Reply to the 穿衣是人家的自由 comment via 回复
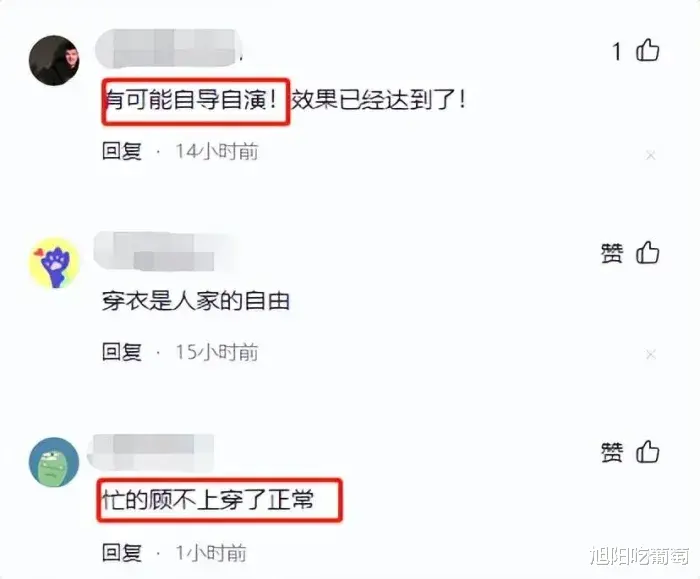Viewport: 700px width, 579px height. 122,352
